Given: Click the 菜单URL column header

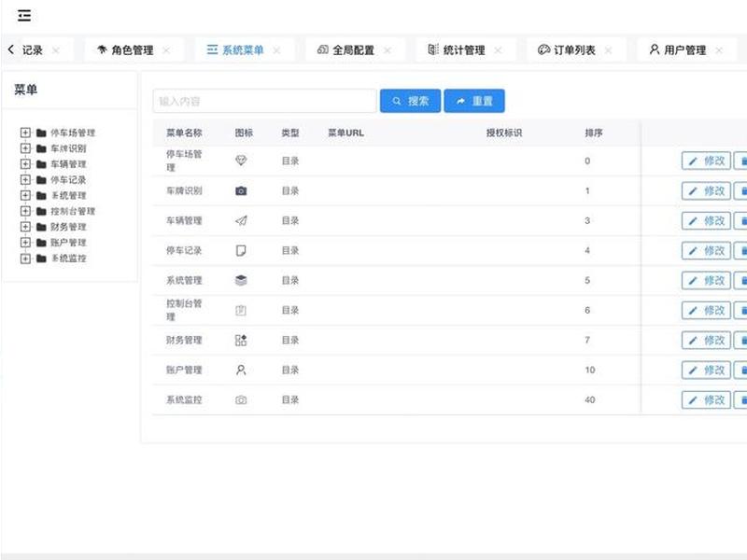Looking at the screenshot, I should (345, 133).
